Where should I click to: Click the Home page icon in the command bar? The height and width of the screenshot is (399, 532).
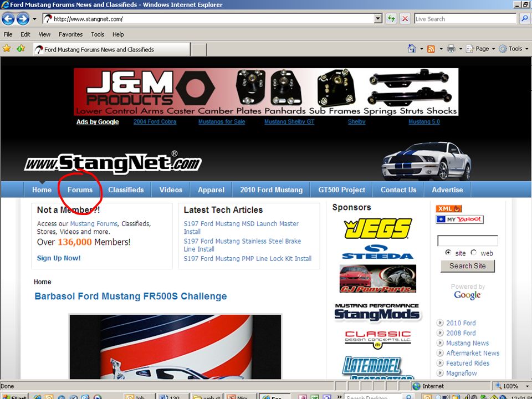[x=412, y=49]
